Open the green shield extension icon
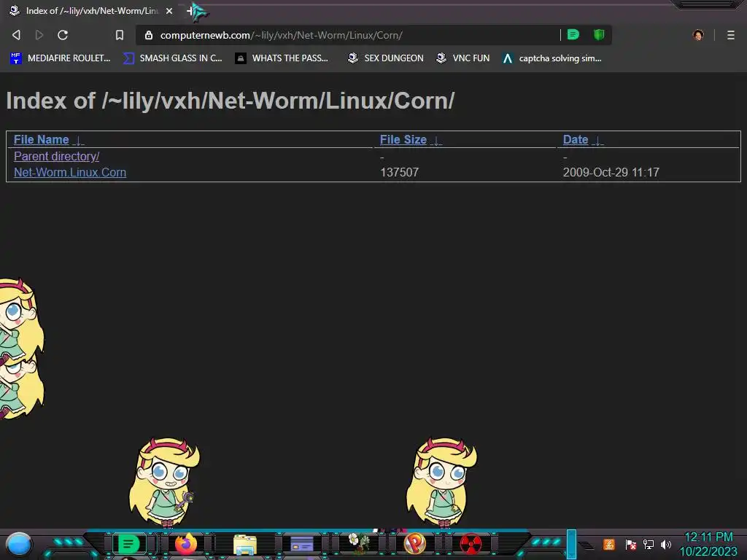This screenshot has height=560, width=747. pos(599,34)
